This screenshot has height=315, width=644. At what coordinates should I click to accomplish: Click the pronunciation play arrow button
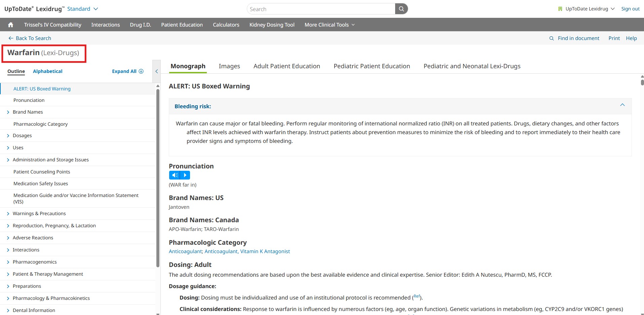(x=185, y=175)
